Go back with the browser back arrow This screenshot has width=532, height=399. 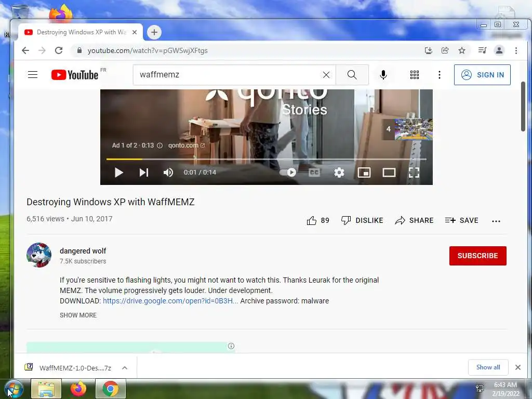coord(25,50)
